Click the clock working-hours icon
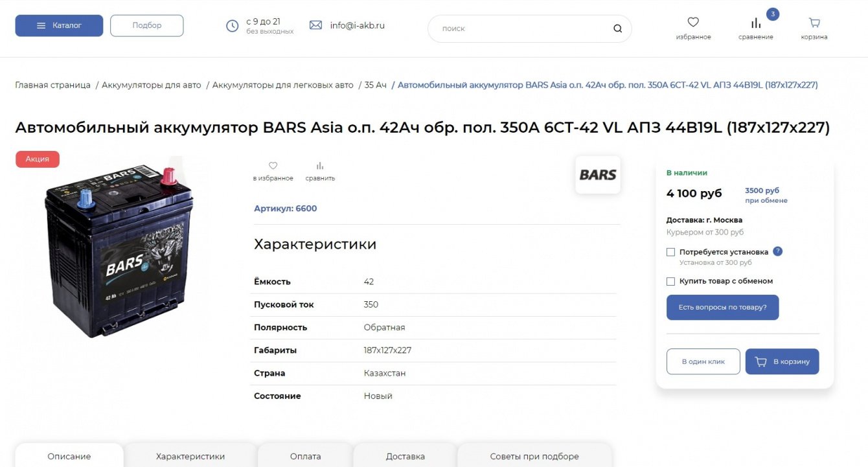 (232, 26)
